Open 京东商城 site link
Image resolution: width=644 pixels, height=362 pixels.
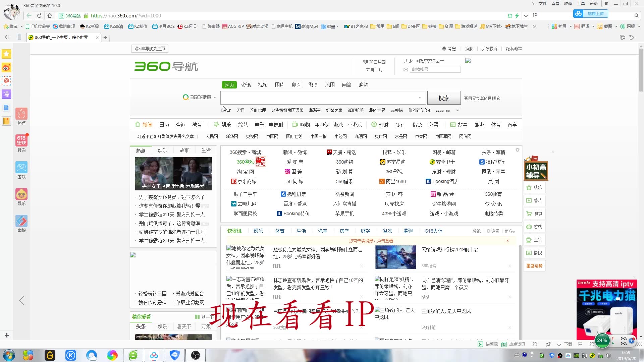pos(244,181)
